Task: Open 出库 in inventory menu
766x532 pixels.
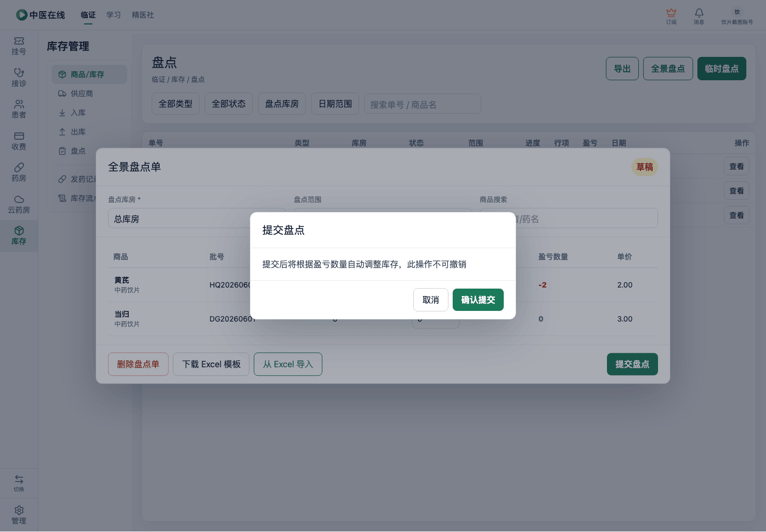Action: (89, 132)
